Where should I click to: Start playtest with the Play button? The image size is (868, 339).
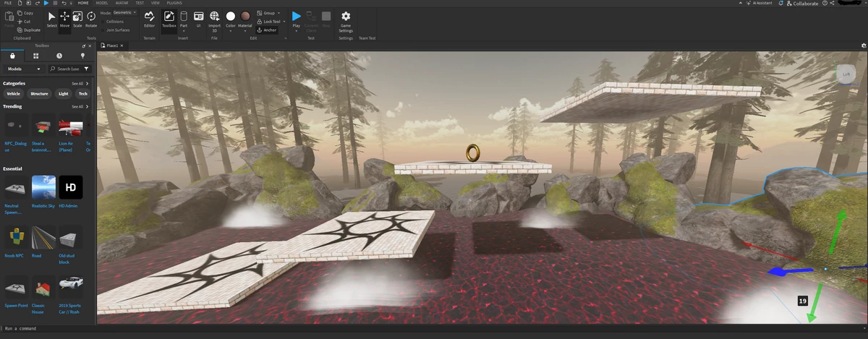coord(297,18)
